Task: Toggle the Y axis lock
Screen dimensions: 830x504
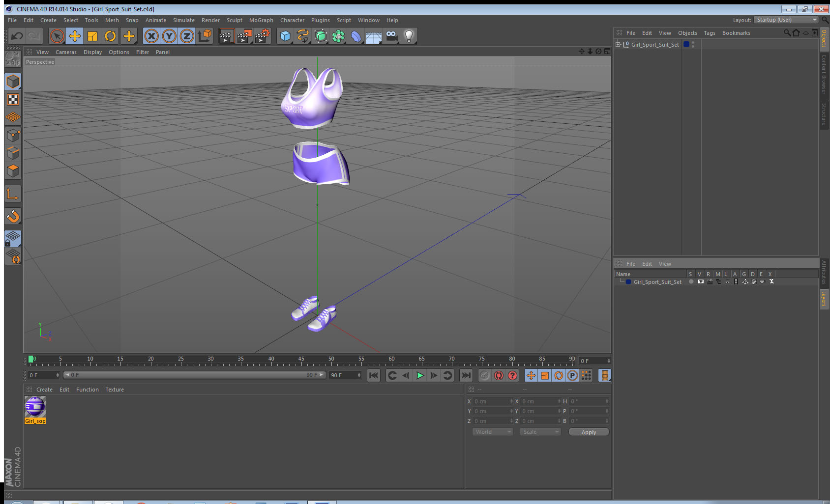Action: click(169, 36)
